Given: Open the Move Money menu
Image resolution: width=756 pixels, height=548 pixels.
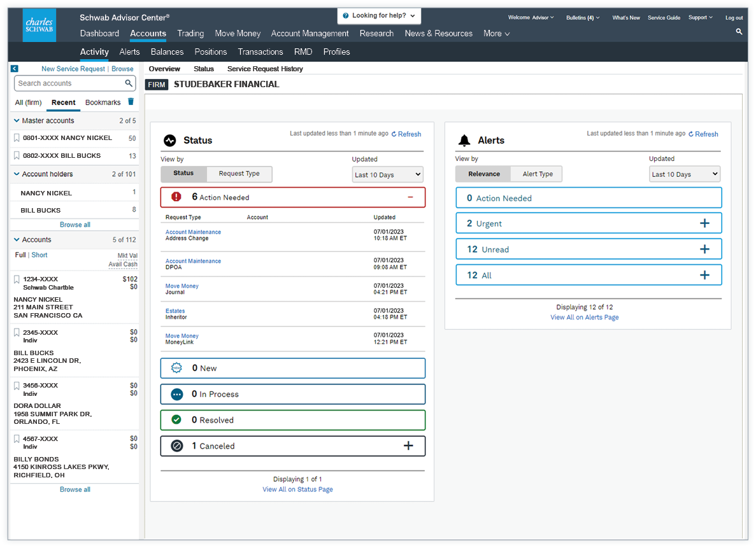Looking at the screenshot, I should pos(238,33).
